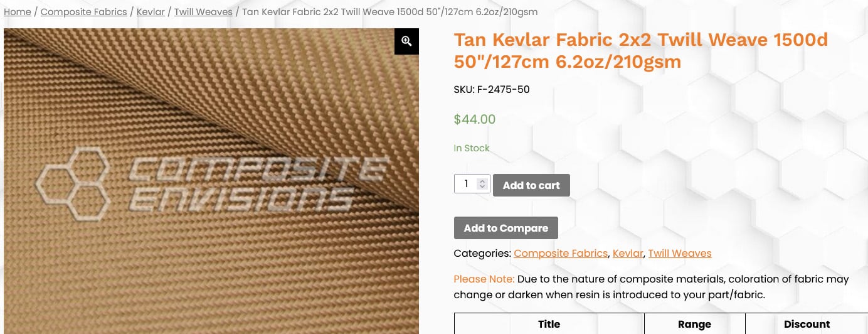Click the $44.00 price text

click(475, 119)
